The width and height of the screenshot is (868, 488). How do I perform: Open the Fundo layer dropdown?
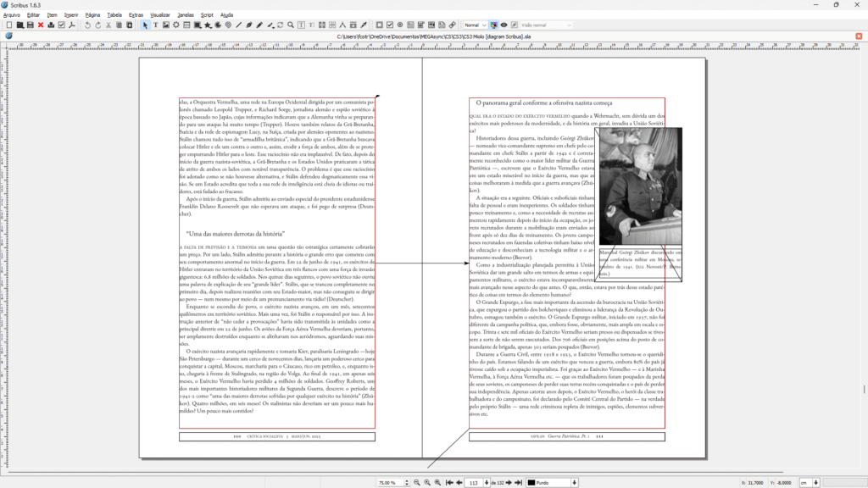(x=552, y=482)
